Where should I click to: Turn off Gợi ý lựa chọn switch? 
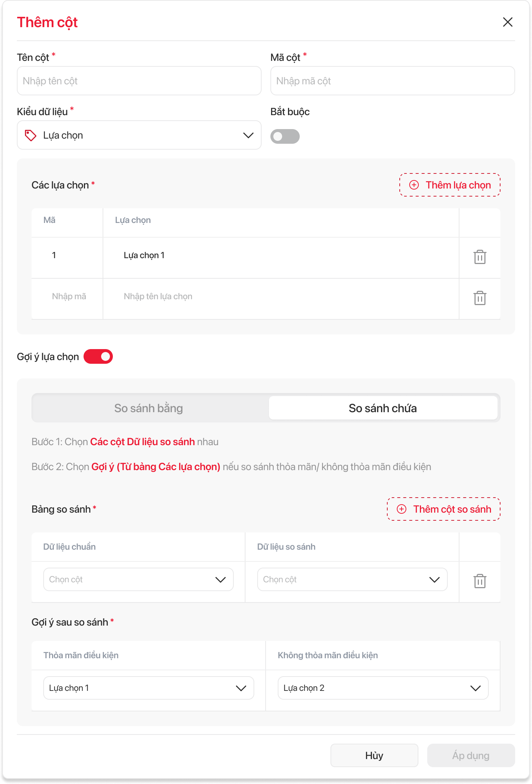tap(98, 356)
